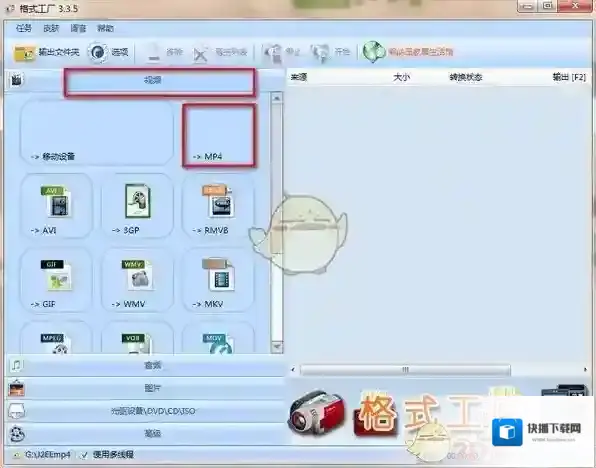
Task: Click the folder icon beside output path
Action: click(17, 455)
